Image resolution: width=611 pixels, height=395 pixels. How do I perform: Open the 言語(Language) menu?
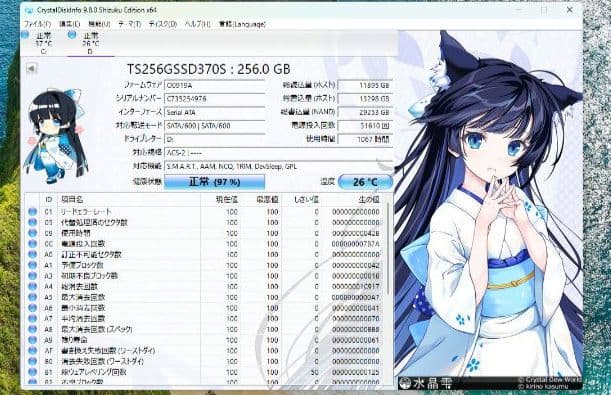(x=242, y=24)
